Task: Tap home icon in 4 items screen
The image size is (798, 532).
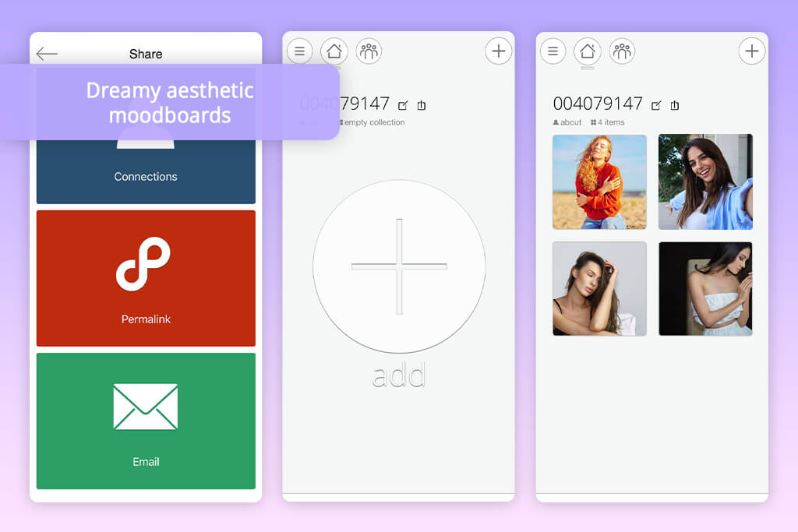Action: pyautogui.click(x=588, y=51)
